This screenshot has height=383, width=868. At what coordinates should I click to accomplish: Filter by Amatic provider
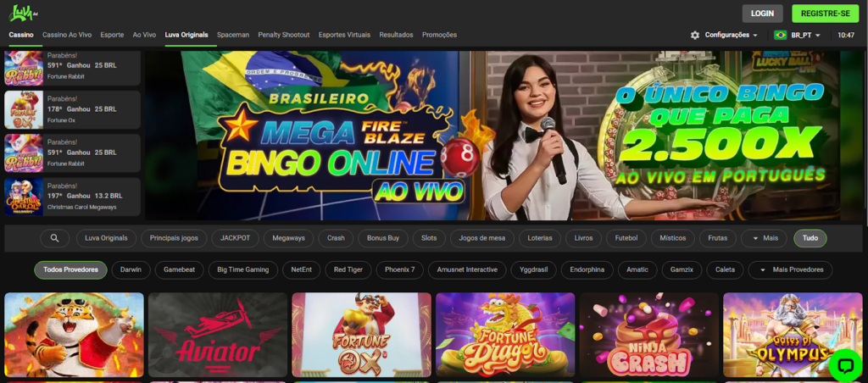637,269
